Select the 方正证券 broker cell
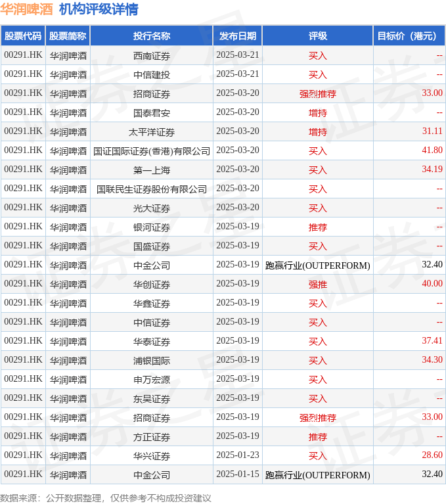Image resolution: width=446 pixels, height=504 pixels. pos(152,437)
